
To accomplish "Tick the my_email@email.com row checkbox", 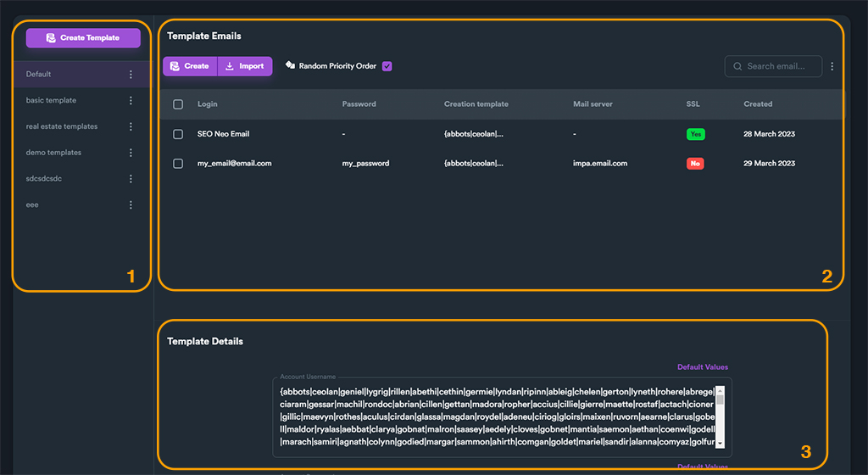I will coord(178,163).
